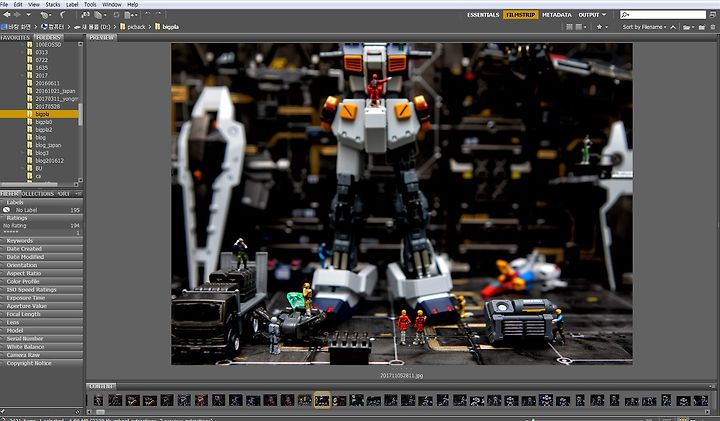Expand the ISO Speed Ratings filter
This screenshot has height=421, width=720.
coord(41,290)
